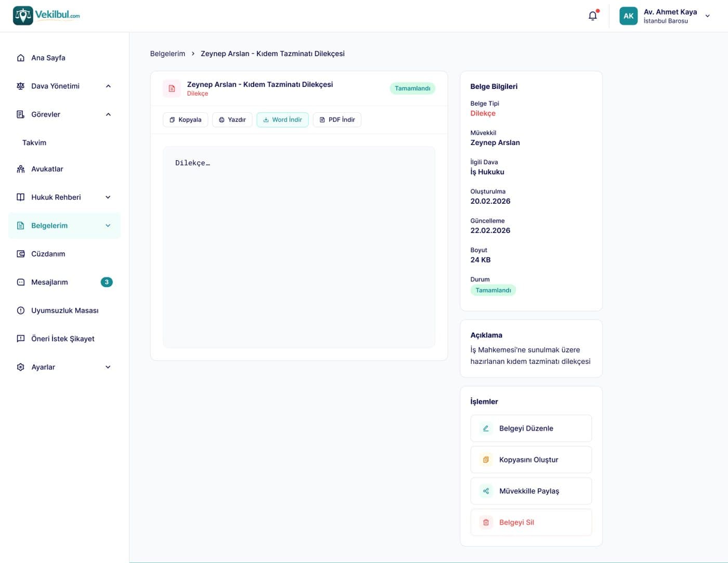Click the AK user avatar
Viewport: 728px width, 563px height.
coord(628,16)
